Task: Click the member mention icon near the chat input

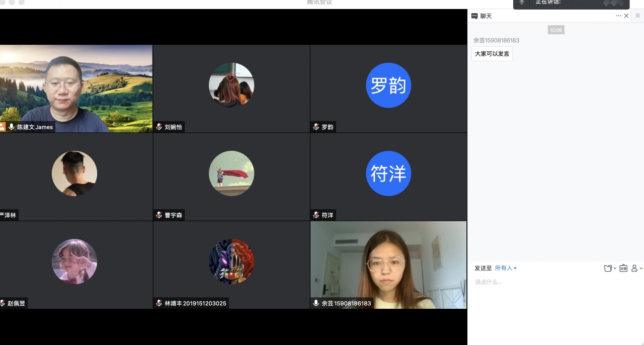Action: tap(634, 268)
